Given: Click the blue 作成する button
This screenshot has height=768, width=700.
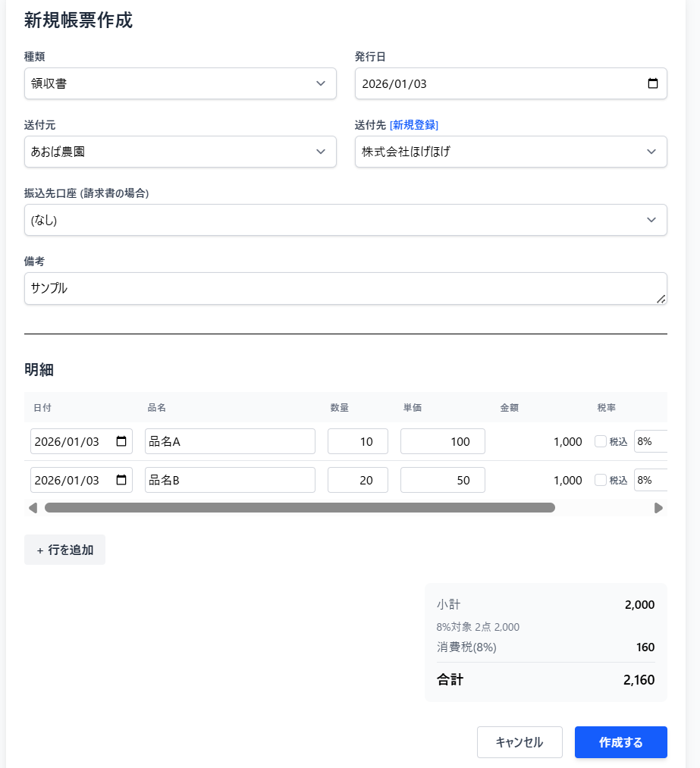Looking at the screenshot, I should tap(621, 741).
